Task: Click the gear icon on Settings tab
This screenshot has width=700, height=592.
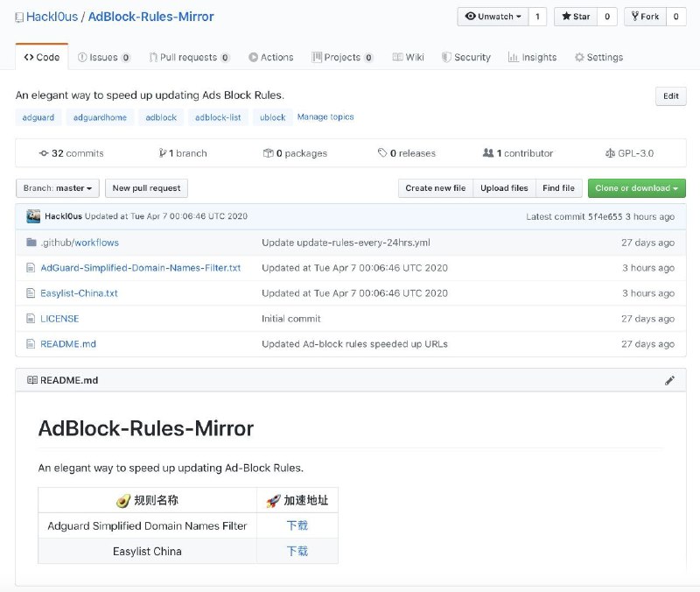Action: [x=579, y=57]
